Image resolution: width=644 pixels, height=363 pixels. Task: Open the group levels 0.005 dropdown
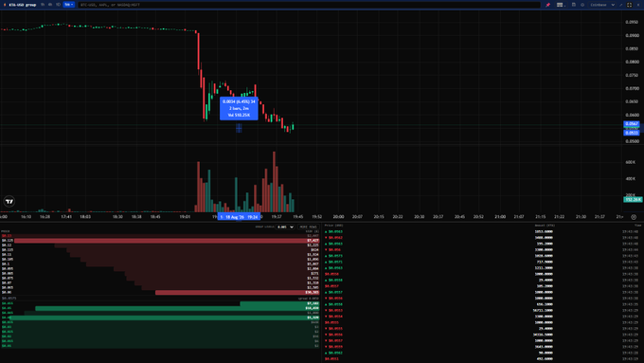[285, 227]
